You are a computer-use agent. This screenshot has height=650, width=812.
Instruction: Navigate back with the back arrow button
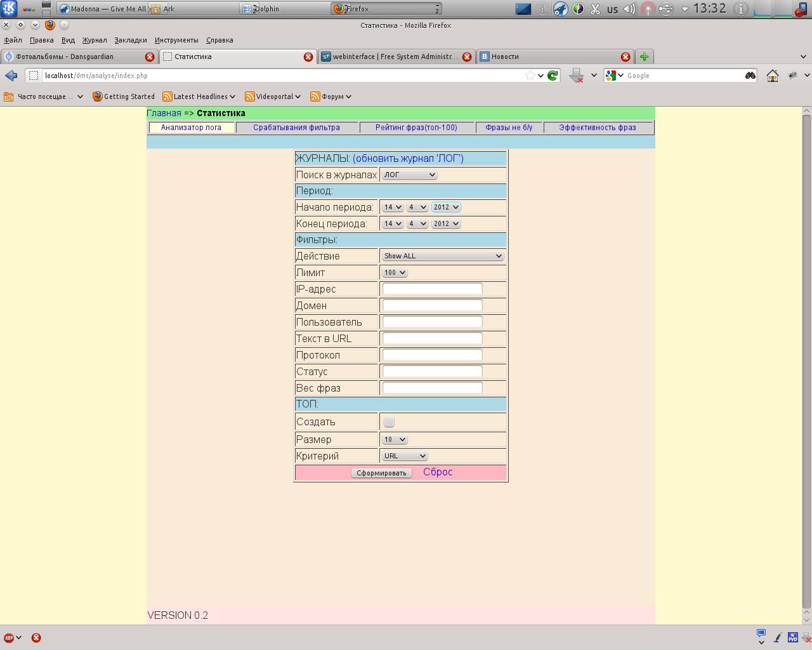coord(10,75)
